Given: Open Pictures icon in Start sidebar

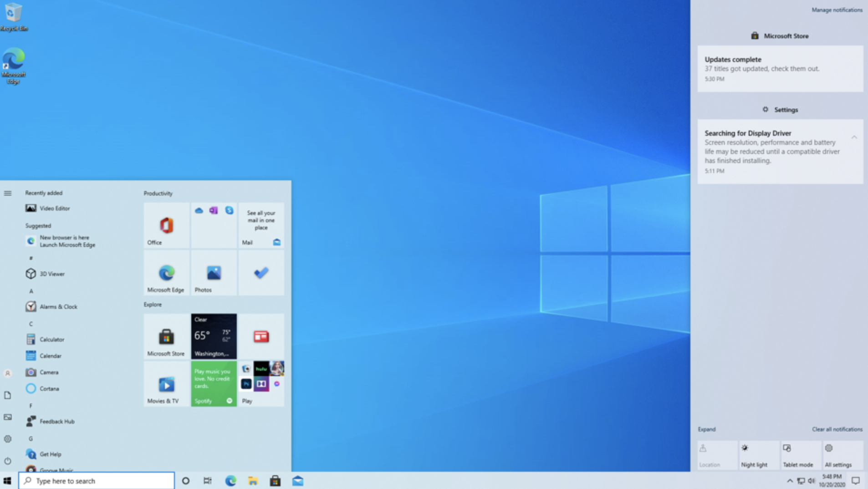Looking at the screenshot, I should (8, 417).
